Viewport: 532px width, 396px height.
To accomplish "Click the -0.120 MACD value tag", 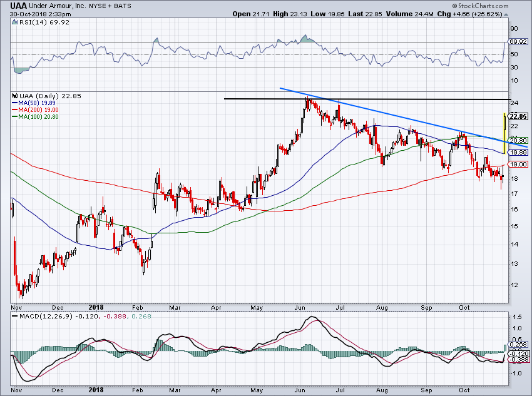I will pyautogui.click(x=518, y=353).
